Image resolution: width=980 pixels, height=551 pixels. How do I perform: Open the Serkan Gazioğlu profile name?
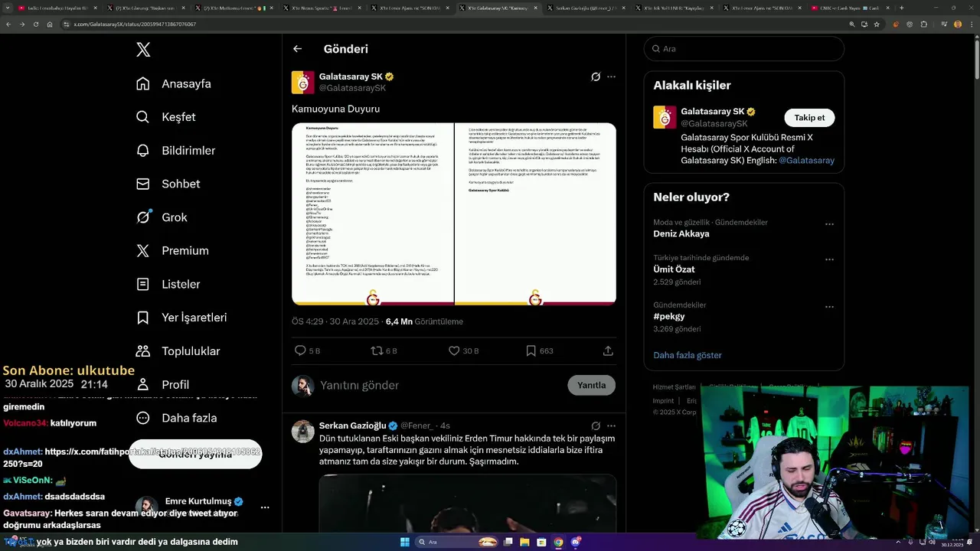tap(353, 425)
